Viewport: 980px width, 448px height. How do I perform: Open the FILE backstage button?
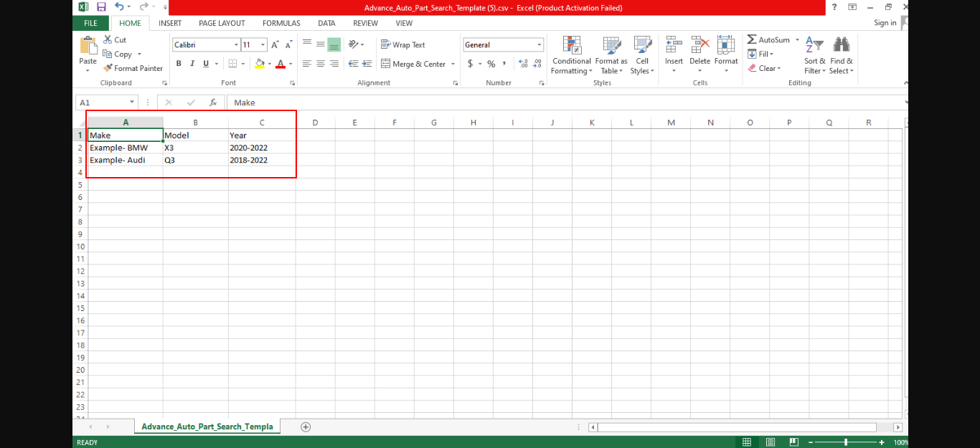point(90,23)
